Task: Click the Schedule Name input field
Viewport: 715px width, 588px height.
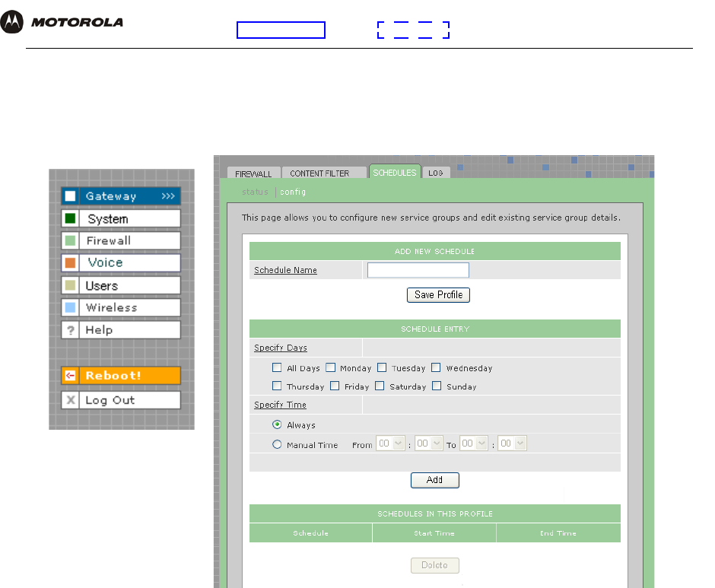Action: [418, 269]
